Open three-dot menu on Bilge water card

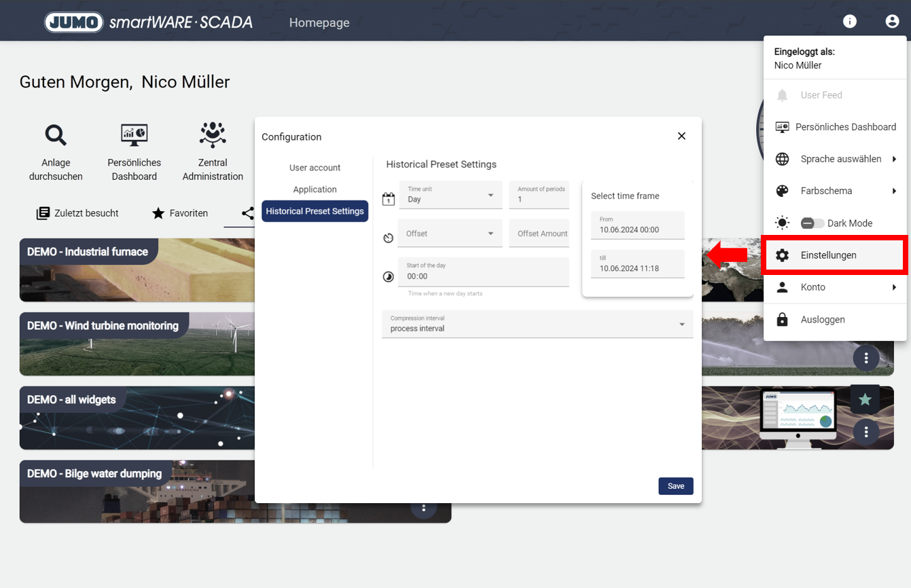pyautogui.click(x=423, y=508)
